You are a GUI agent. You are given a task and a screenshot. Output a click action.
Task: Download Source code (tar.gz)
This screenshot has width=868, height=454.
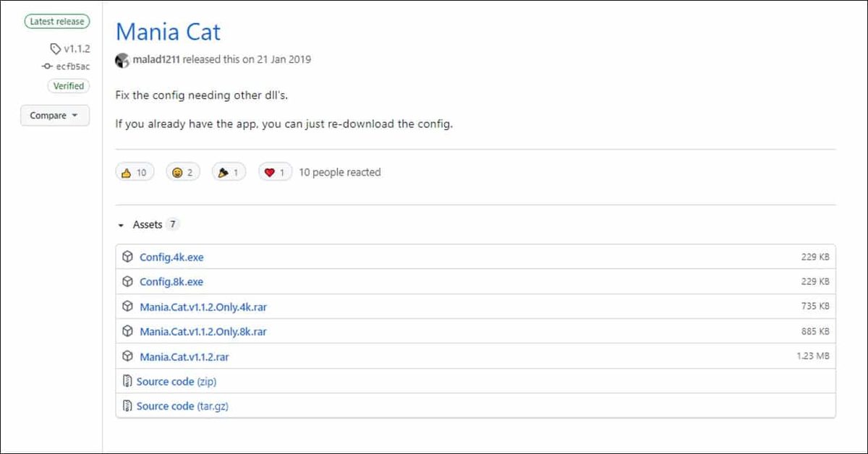pyautogui.click(x=182, y=406)
